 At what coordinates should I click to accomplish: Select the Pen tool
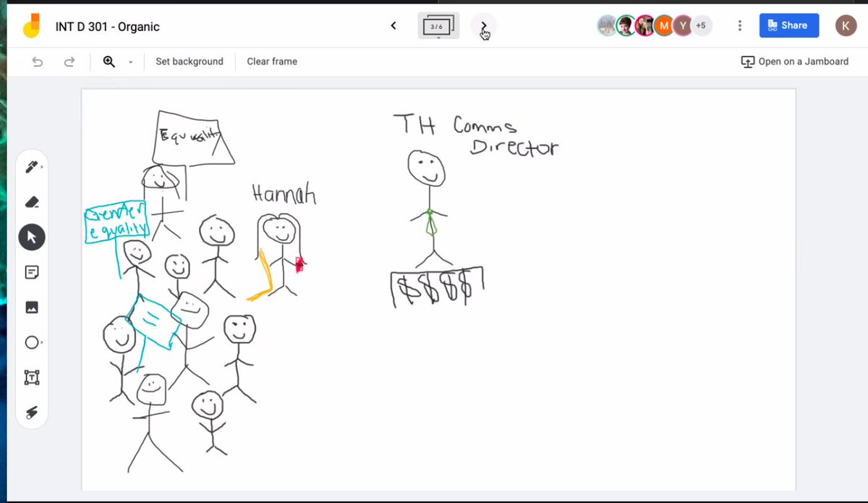click(x=30, y=167)
